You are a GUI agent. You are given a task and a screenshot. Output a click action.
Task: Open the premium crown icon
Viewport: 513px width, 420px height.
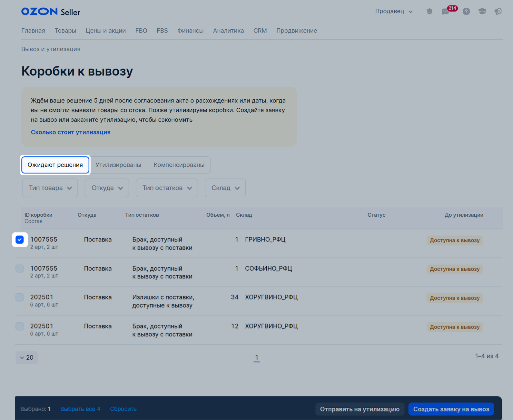point(429,12)
